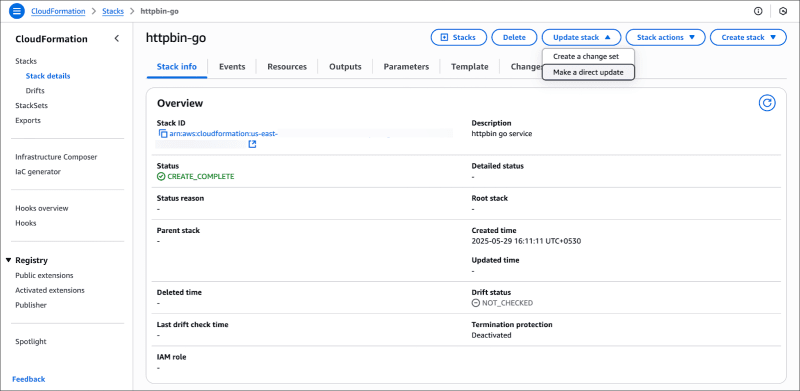
Task: Open the hamburger navigation menu
Action: pos(17,11)
